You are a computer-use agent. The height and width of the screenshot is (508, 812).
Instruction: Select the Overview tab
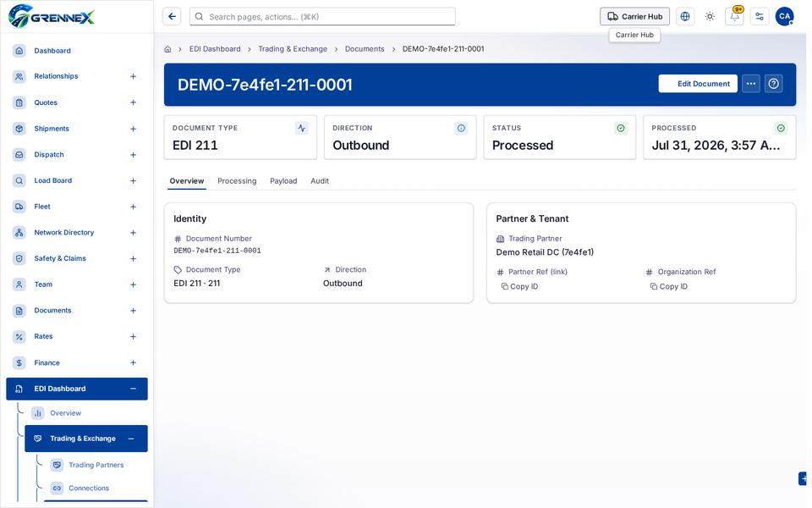point(186,181)
